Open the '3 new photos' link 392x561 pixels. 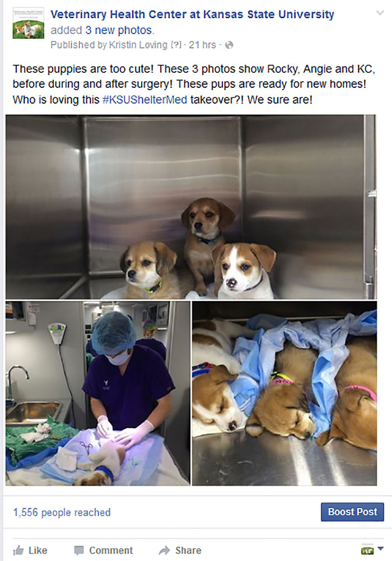pos(119,30)
